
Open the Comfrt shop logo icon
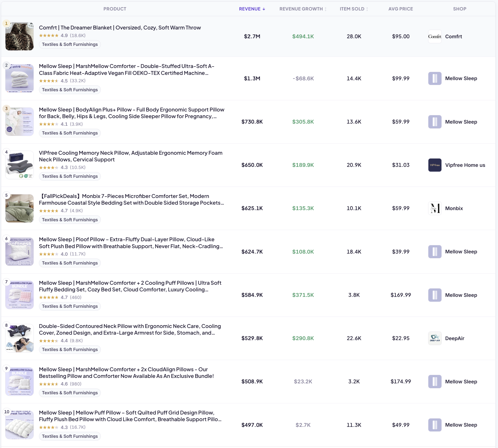(x=435, y=36)
